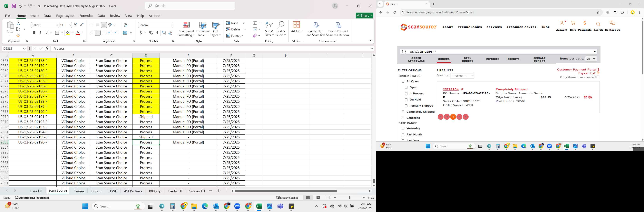Click the Format Painter brush icon

[x=18, y=35]
